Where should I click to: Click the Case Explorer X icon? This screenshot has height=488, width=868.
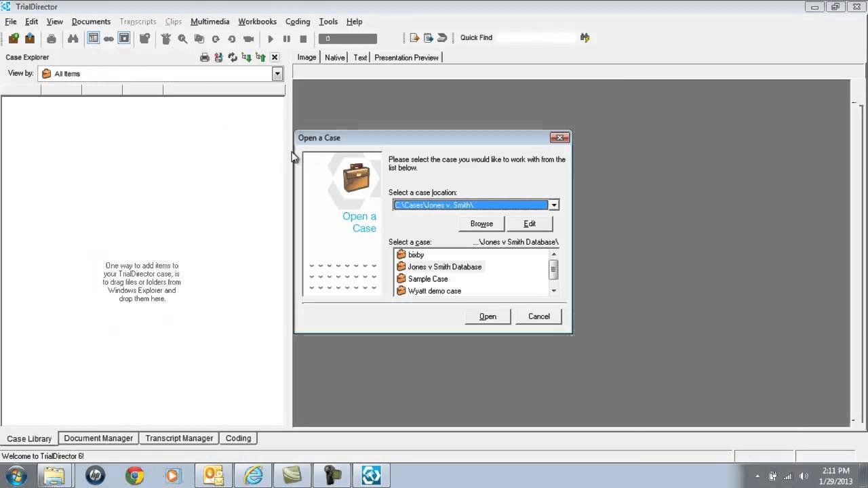tap(275, 58)
